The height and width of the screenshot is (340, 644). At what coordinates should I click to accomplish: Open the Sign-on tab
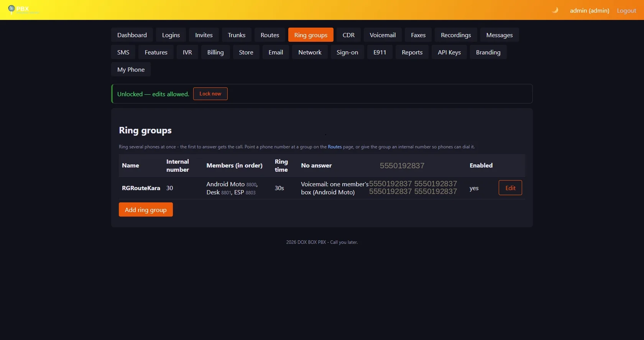coord(347,52)
